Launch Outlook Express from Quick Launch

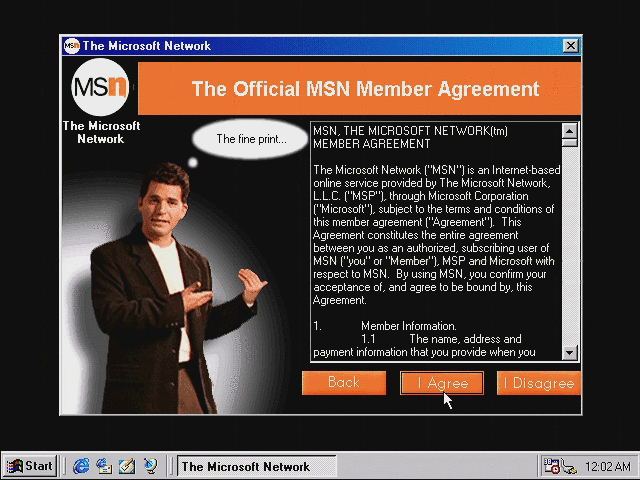click(x=104, y=466)
